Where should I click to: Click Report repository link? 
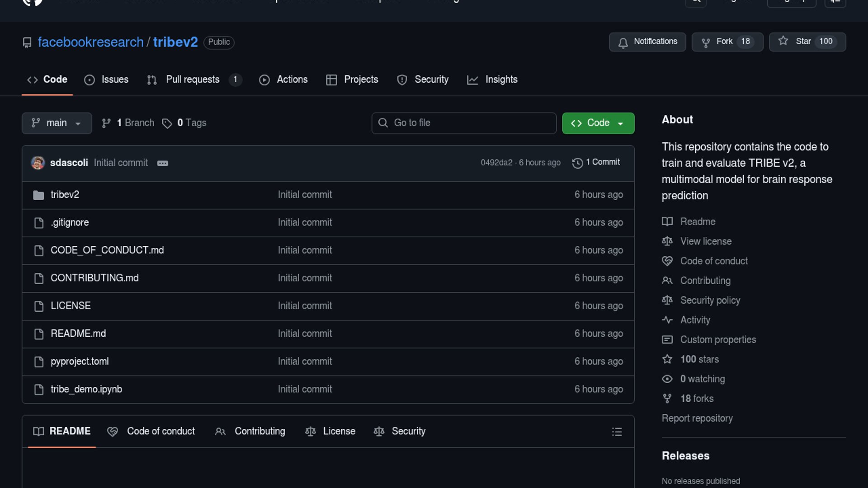(x=697, y=418)
